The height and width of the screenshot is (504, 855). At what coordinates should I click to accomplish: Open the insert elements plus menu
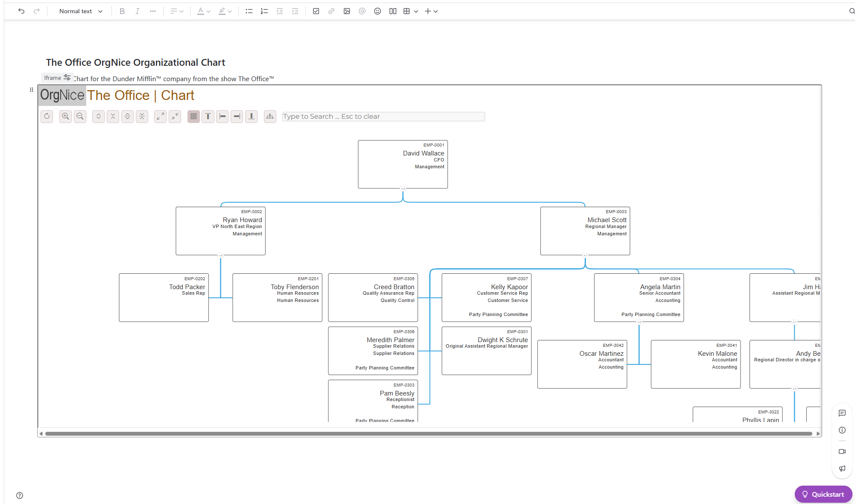point(431,11)
